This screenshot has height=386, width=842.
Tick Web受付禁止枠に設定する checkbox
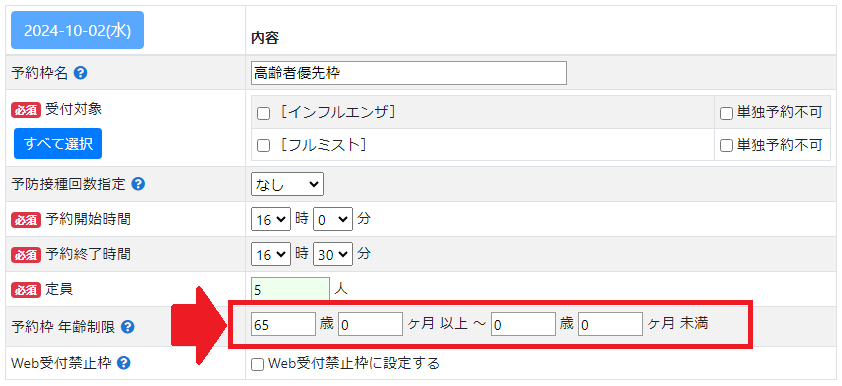pyautogui.click(x=258, y=365)
